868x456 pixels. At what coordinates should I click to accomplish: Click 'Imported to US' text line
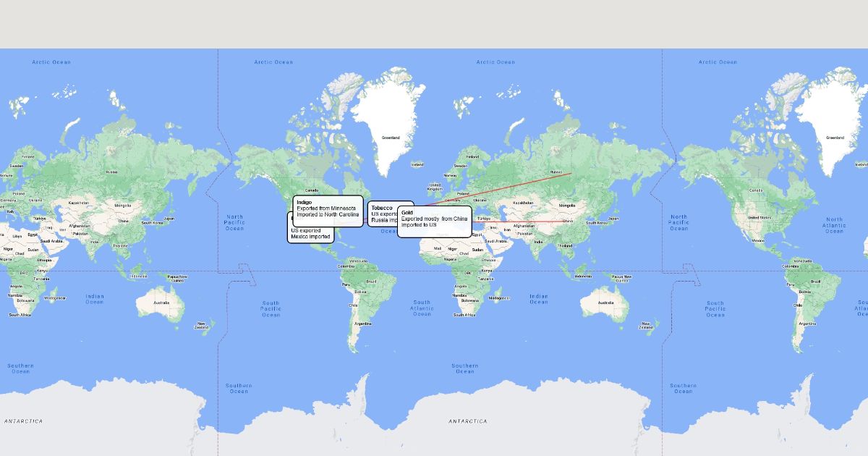pos(419,225)
